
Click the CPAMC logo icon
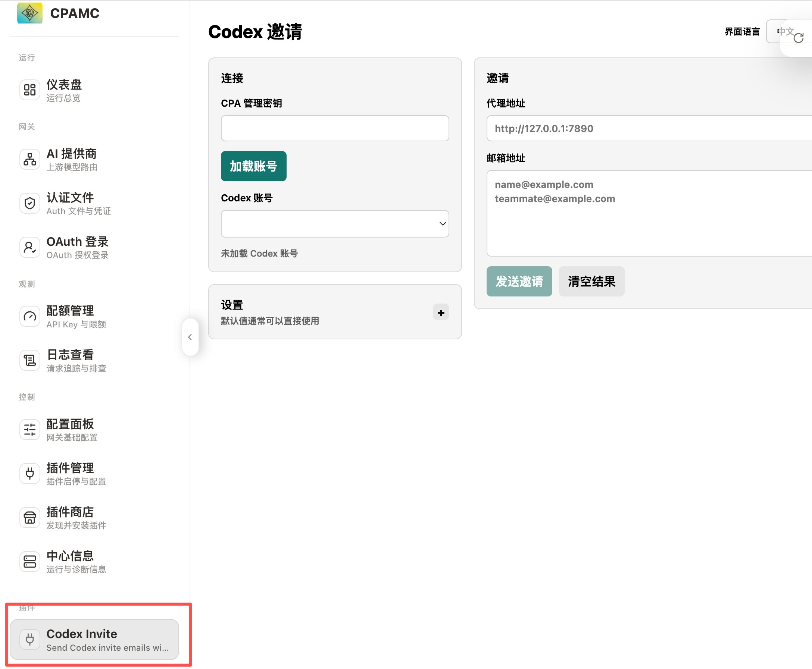(30, 13)
